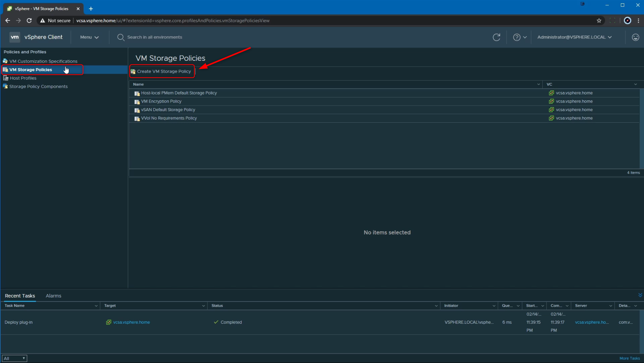The height and width of the screenshot is (363, 644).
Task: Open Name column filter dropdown
Action: coord(539,84)
